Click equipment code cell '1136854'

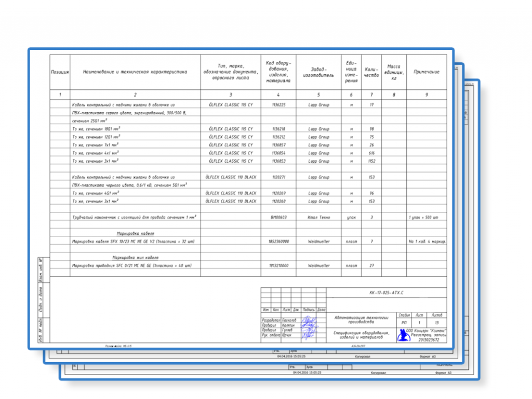click(278, 153)
